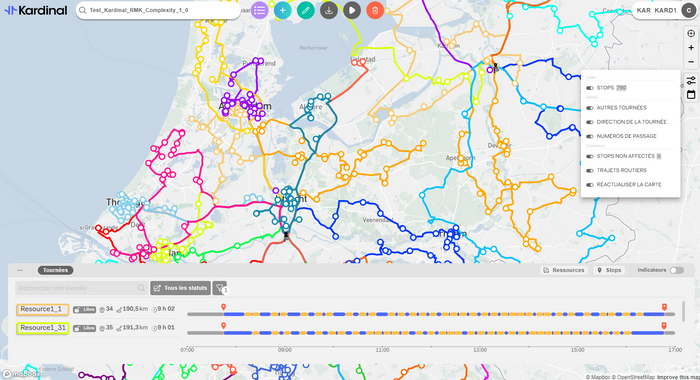Zoom in the map with plus

pyautogui.click(x=691, y=48)
